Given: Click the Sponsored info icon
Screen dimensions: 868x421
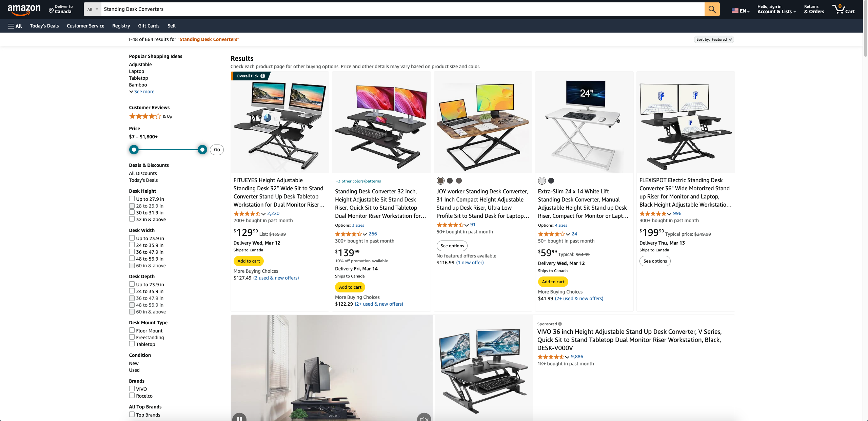Looking at the screenshot, I should [x=560, y=324].
